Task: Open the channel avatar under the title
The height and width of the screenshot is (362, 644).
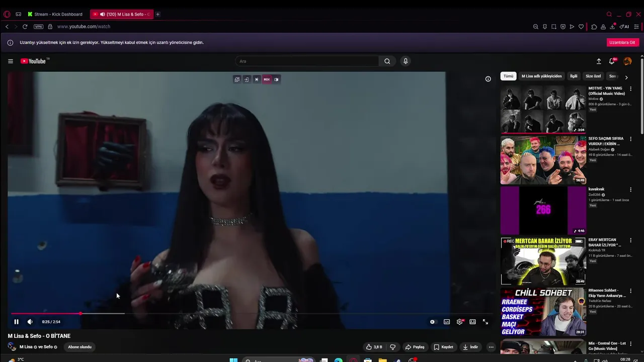Action: [x=12, y=346]
